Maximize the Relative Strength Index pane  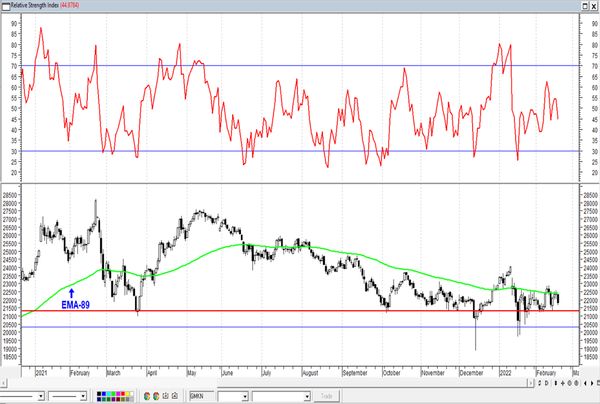584,4
